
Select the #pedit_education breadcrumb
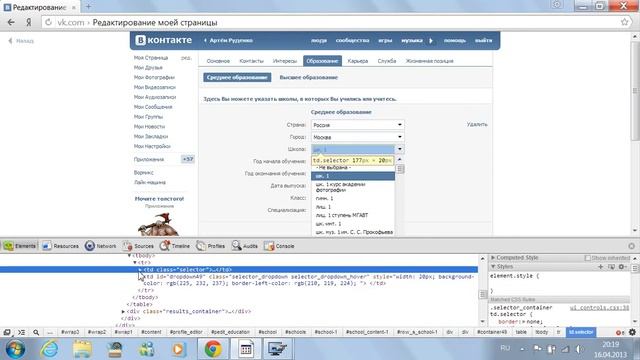(230, 332)
